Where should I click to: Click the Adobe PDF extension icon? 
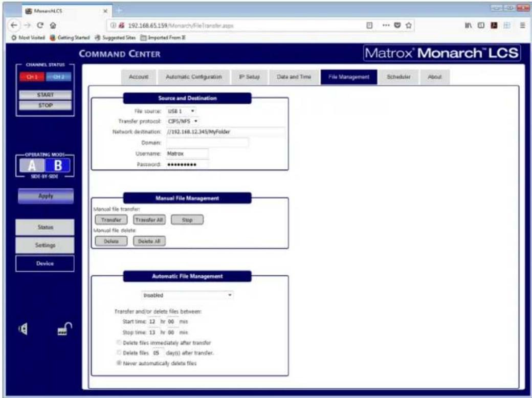494,26
